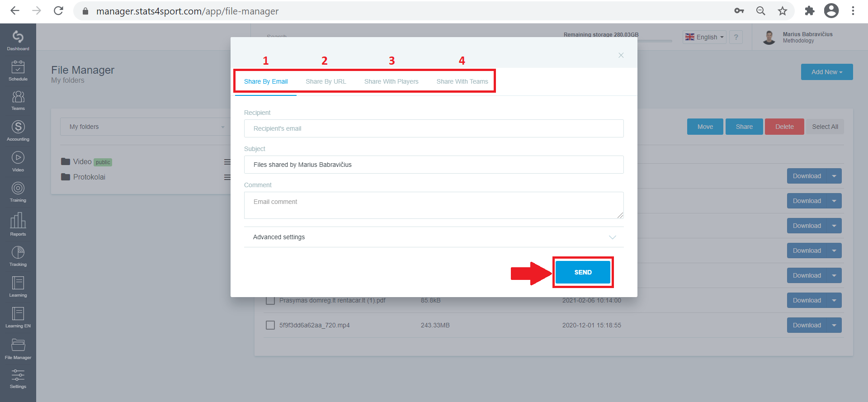868x402 pixels.
Task: Tick the checkbox for Prasymas domreg.lt rentacar.lt pdf
Action: 270,300
